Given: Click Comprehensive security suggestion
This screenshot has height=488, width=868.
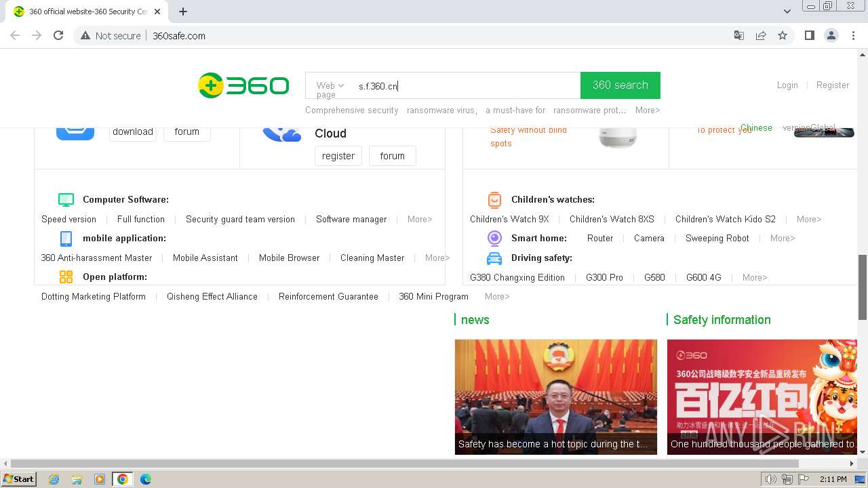Looking at the screenshot, I should tap(352, 110).
